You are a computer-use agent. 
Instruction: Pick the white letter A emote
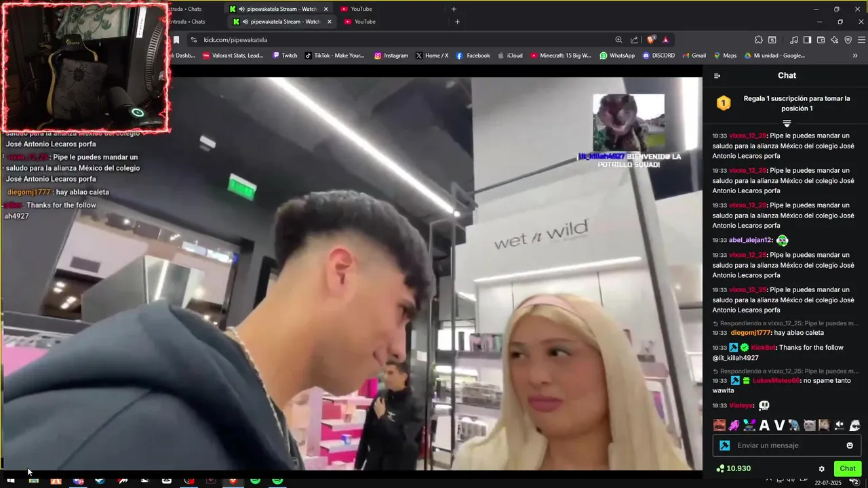[764, 426]
